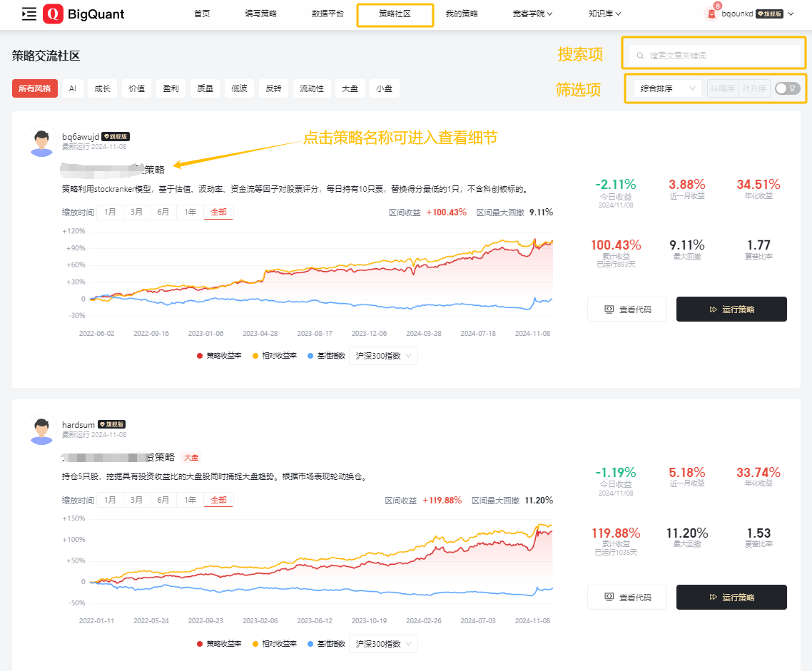The image size is (812, 671).
Task: Focus the 搜索文章关键词 search field
Action: 715,56
